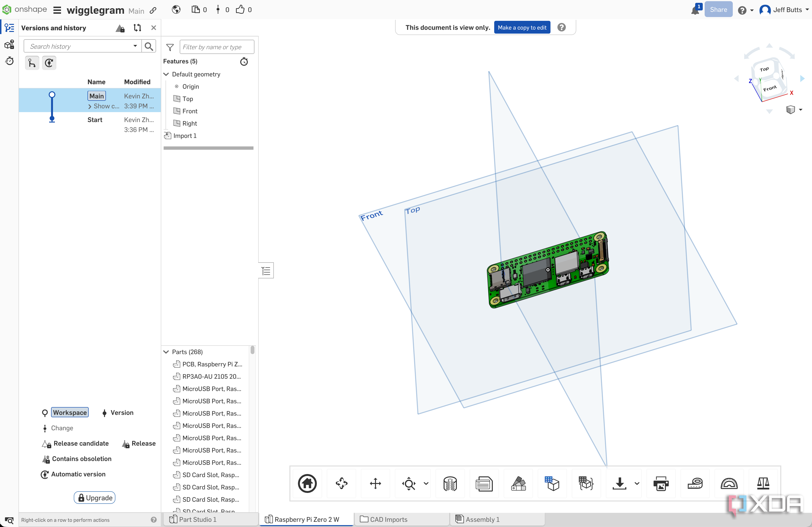Click the search history magnifier button
The image size is (812, 527).
click(149, 46)
